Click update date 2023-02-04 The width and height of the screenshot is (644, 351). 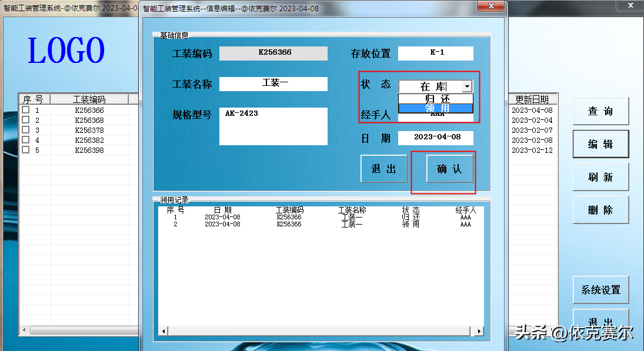532,121
